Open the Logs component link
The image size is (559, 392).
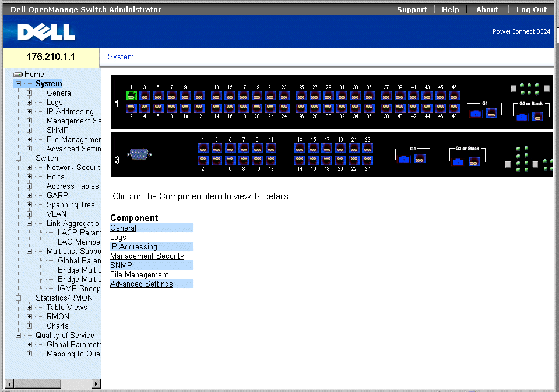tap(118, 237)
